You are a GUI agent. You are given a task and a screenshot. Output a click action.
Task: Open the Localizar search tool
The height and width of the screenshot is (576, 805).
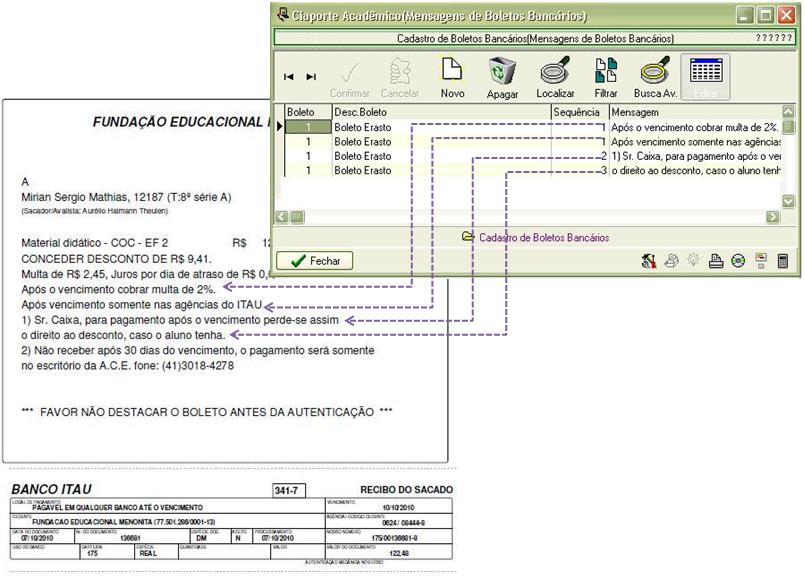pyautogui.click(x=555, y=77)
